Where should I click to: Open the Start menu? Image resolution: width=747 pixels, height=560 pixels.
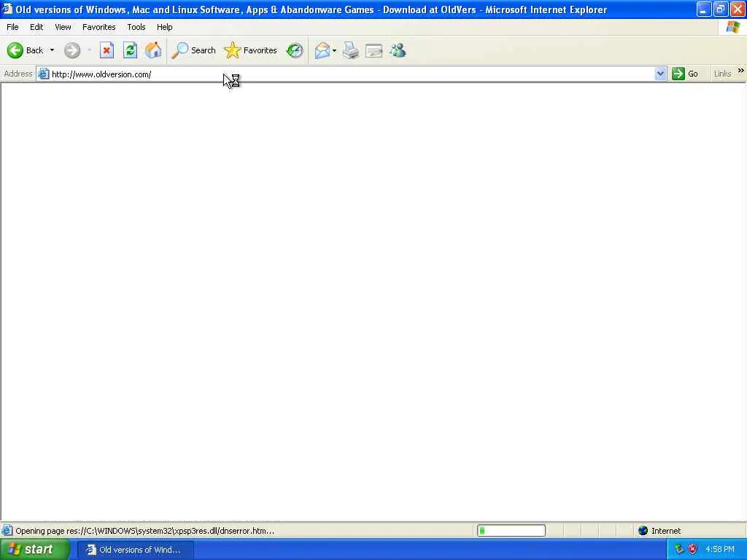(x=35, y=550)
